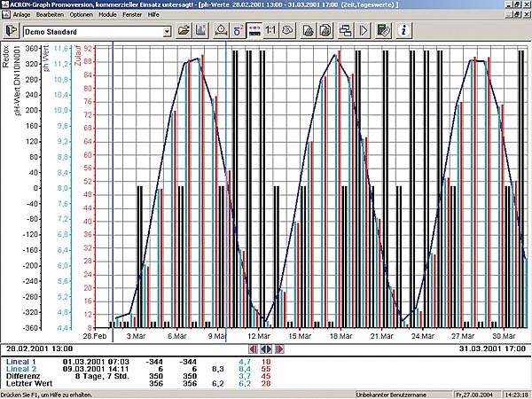The height and width of the screenshot is (399, 532).
Task: Click the cascade windows toolbar icon
Action: tap(344, 31)
